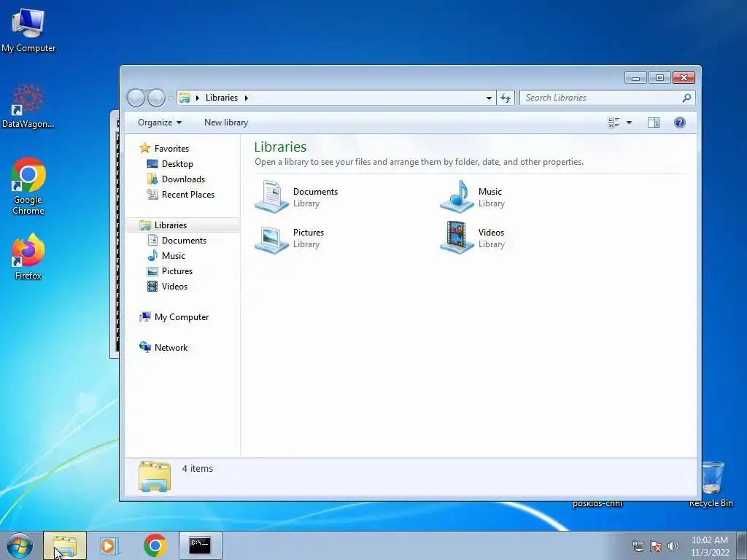Click the Back navigation button
The image size is (747, 560).
point(136,98)
